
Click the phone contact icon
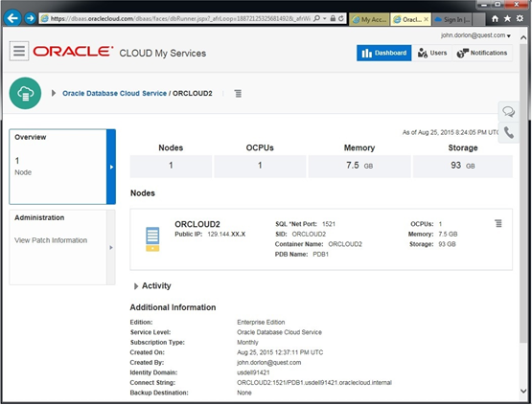pos(508,132)
